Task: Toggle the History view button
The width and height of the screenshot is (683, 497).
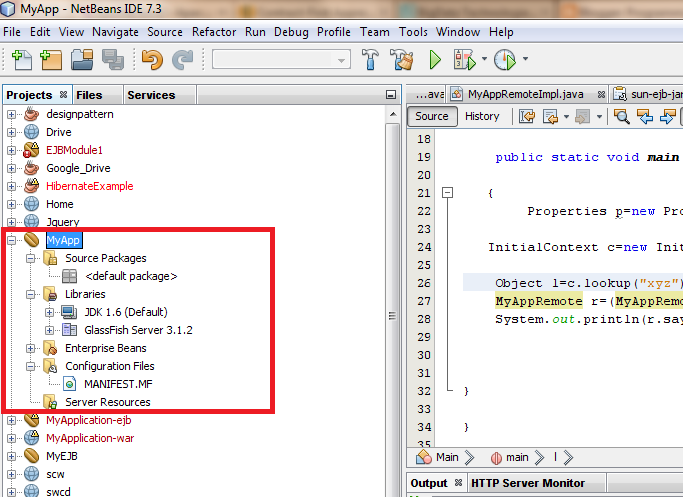Action: (482, 116)
